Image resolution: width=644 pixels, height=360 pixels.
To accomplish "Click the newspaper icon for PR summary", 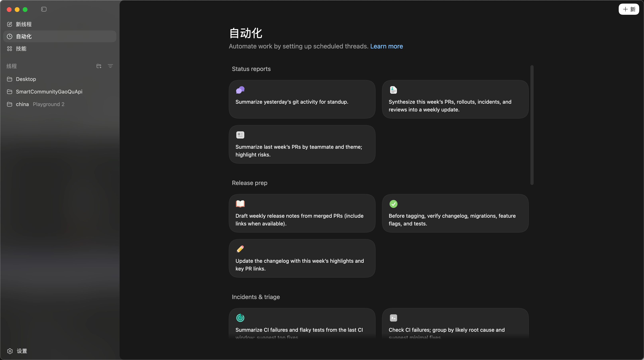I will point(240,135).
